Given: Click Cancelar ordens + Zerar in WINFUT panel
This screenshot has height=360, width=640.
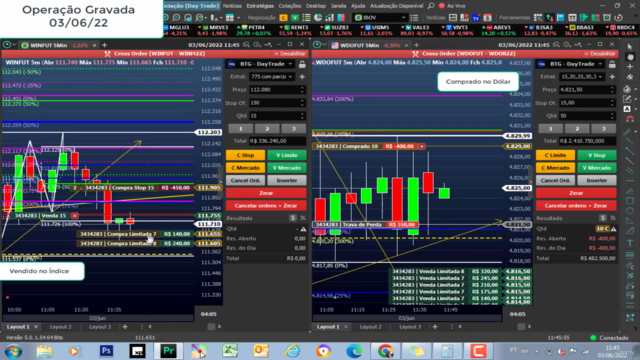Looking at the screenshot, I should (266, 206).
